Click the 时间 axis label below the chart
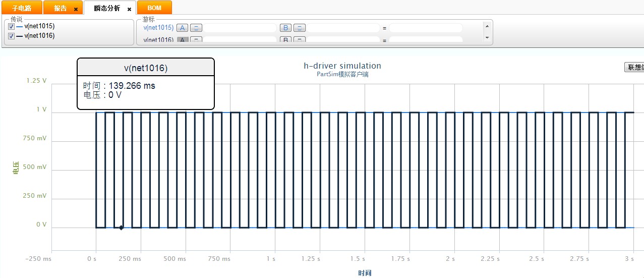 pyautogui.click(x=365, y=273)
